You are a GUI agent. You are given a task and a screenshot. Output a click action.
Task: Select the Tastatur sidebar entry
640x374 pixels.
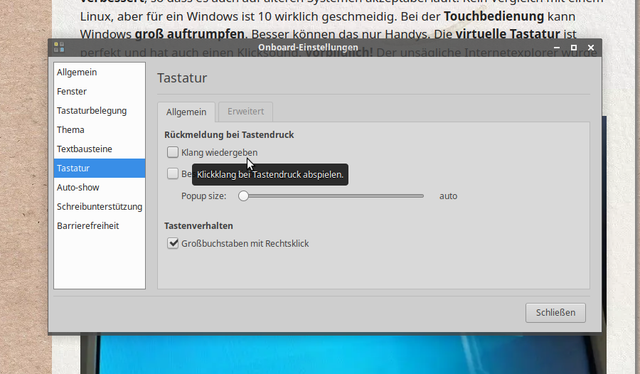[99, 168]
